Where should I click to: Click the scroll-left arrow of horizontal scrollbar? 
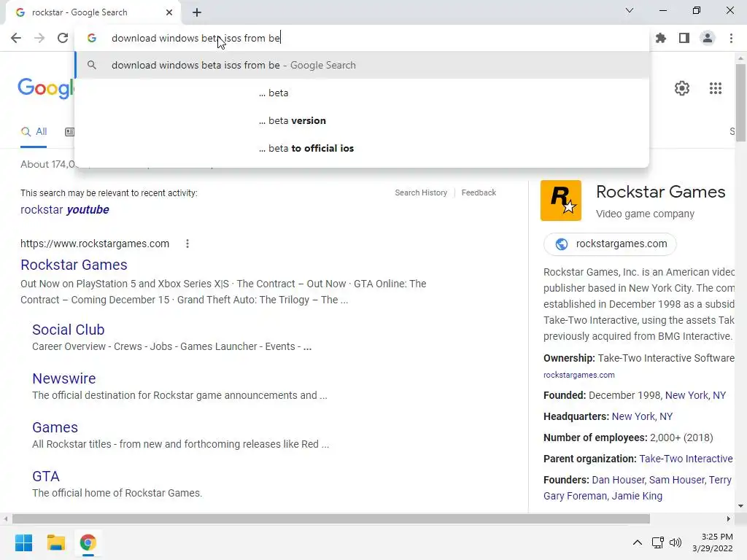tap(5, 518)
